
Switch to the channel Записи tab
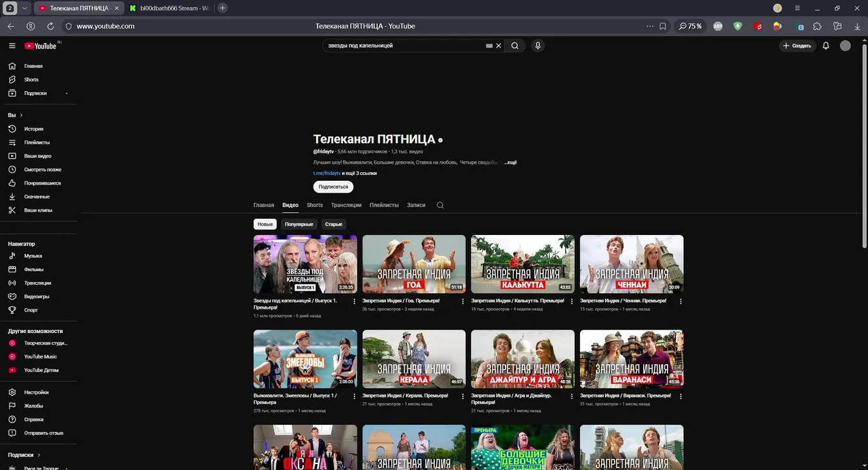coord(416,205)
